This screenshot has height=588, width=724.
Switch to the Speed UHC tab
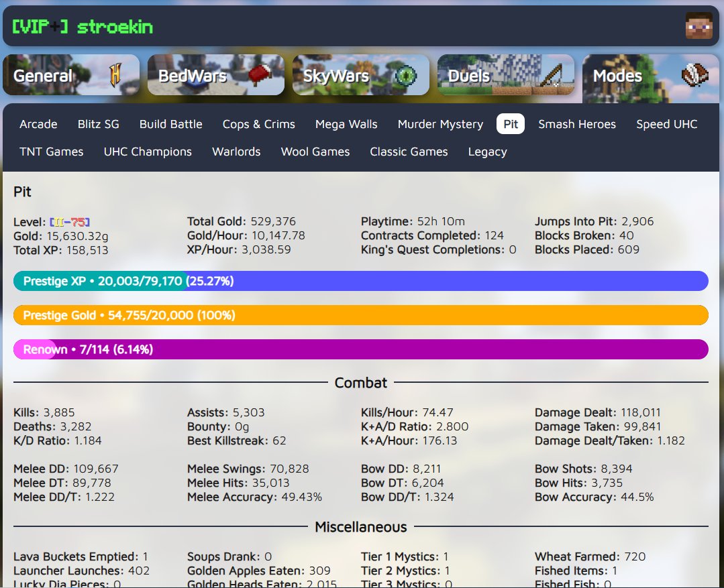click(667, 124)
